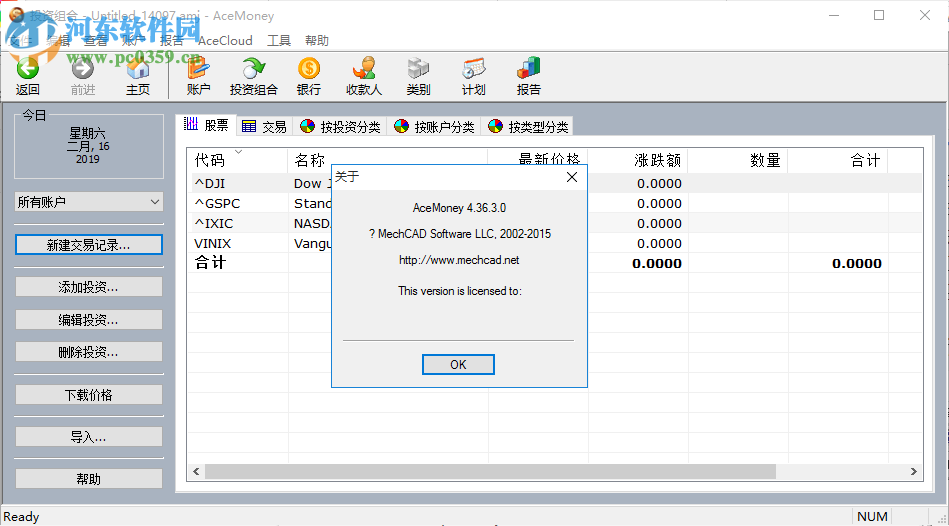
Task: Open Bank (银行) coin icon
Action: (309, 68)
